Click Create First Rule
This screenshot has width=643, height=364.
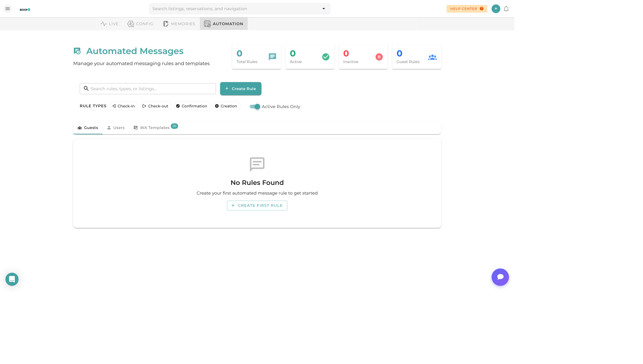(x=257, y=205)
